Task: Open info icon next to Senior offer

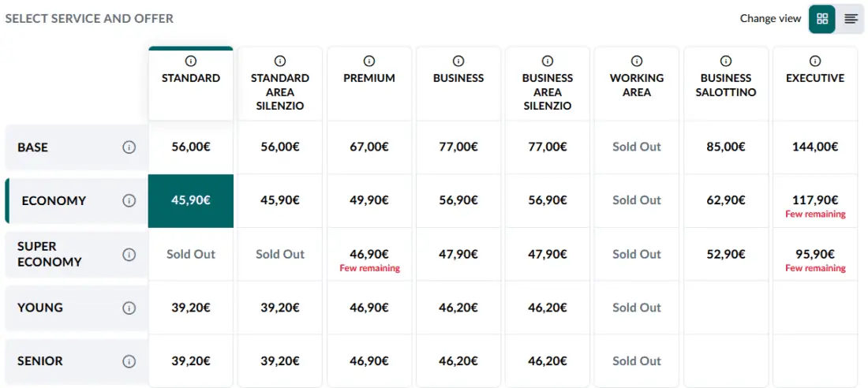Action: (x=129, y=361)
